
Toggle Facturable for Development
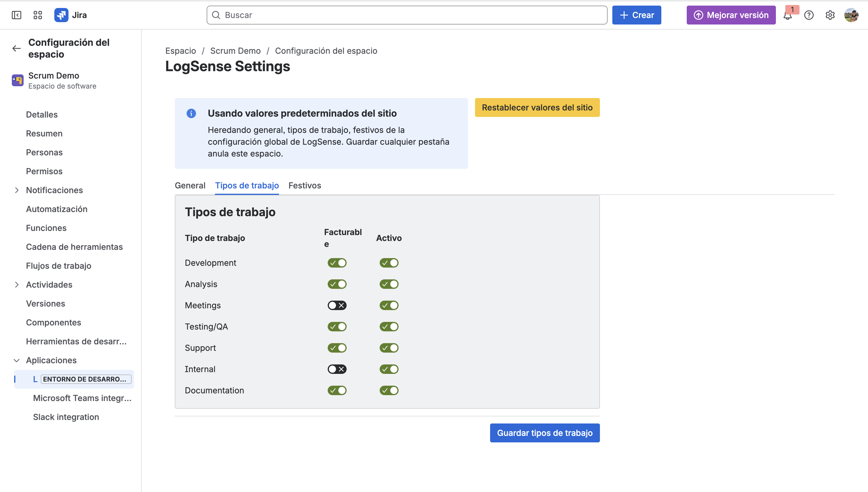pyautogui.click(x=337, y=263)
